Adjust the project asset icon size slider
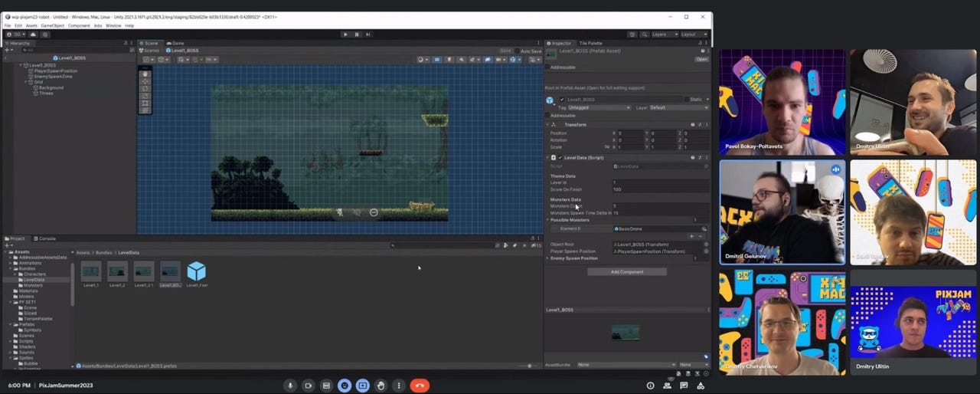 tap(530, 366)
